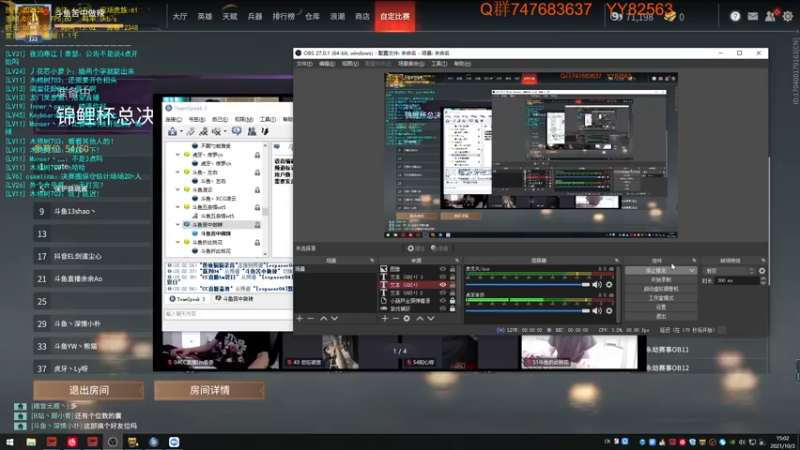Screen dimensions: 800x450
Task: Toggle lock on 游戏捕获 source
Action: click(x=453, y=309)
